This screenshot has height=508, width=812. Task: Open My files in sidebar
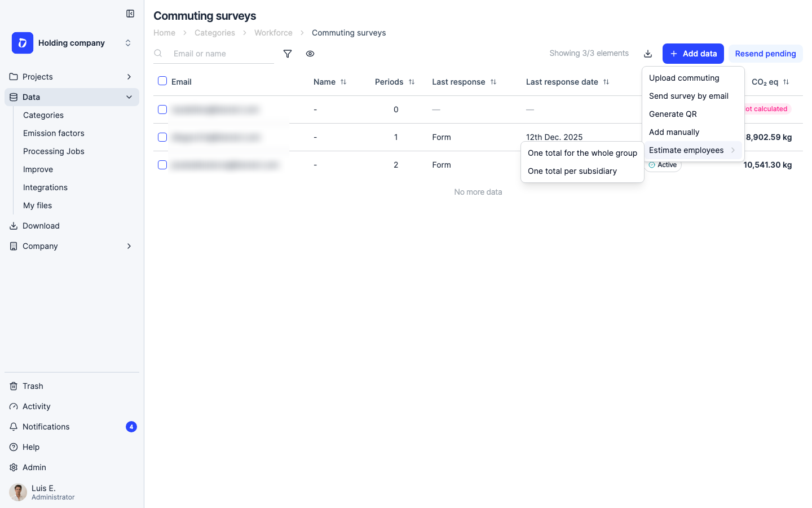(x=37, y=205)
